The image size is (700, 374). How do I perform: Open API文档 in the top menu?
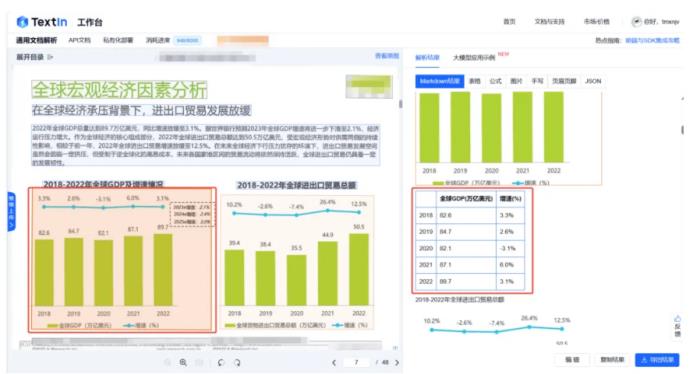click(x=79, y=40)
